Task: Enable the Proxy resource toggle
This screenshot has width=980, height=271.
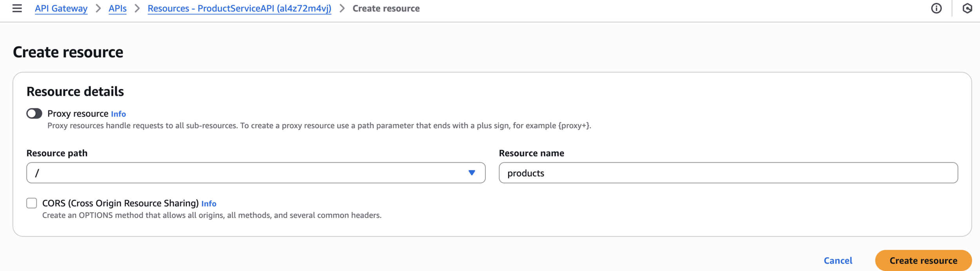Action: click(34, 114)
